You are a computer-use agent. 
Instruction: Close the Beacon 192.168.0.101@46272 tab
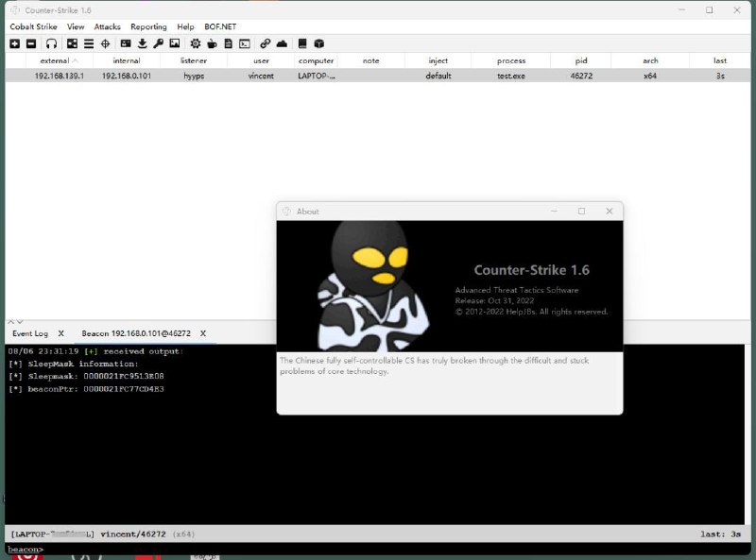(x=202, y=333)
